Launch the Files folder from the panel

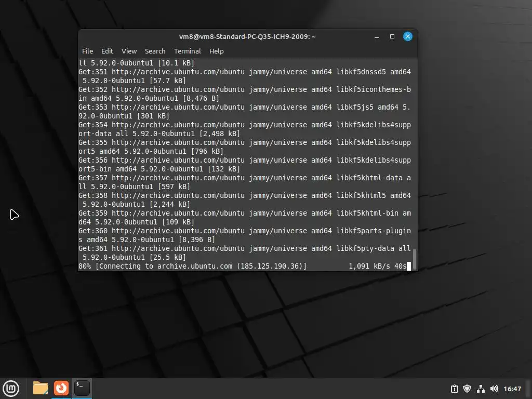pyautogui.click(x=41, y=388)
